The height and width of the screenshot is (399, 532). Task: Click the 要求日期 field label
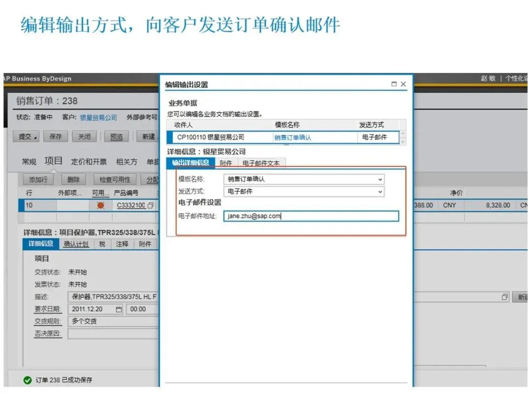click(47, 309)
